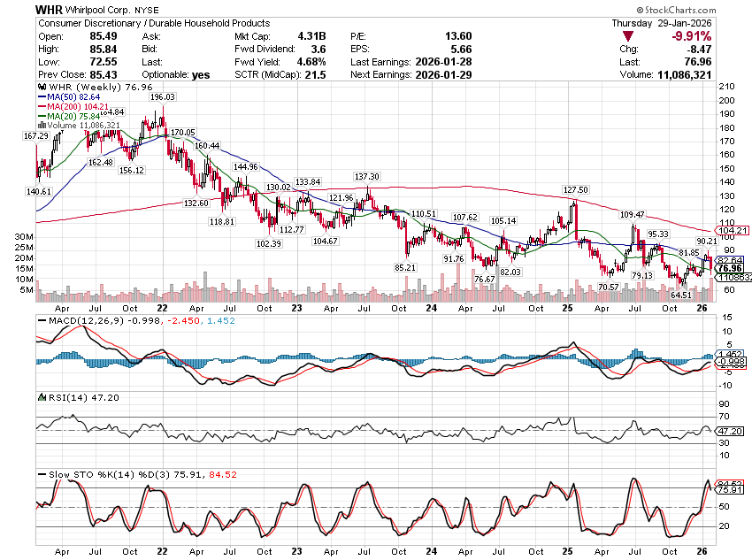752x560 pixels.
Task: Click the WHR ticker symbol in header
Action: 50,8
